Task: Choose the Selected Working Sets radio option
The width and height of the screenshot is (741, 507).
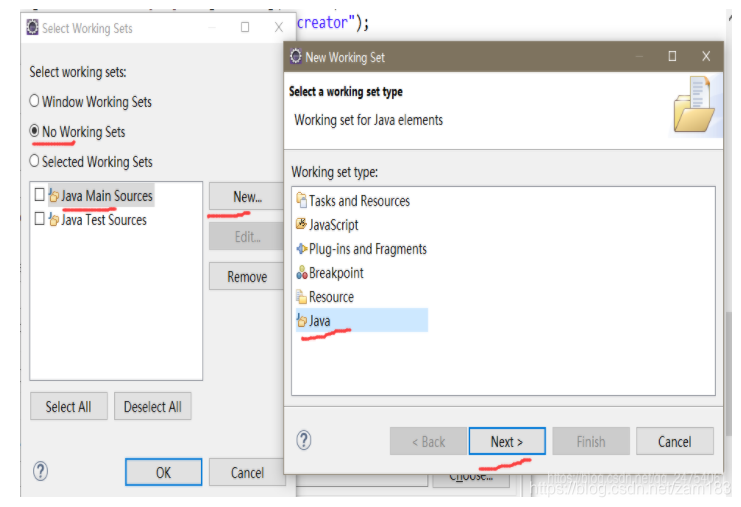Action: (x=34, y=161)
